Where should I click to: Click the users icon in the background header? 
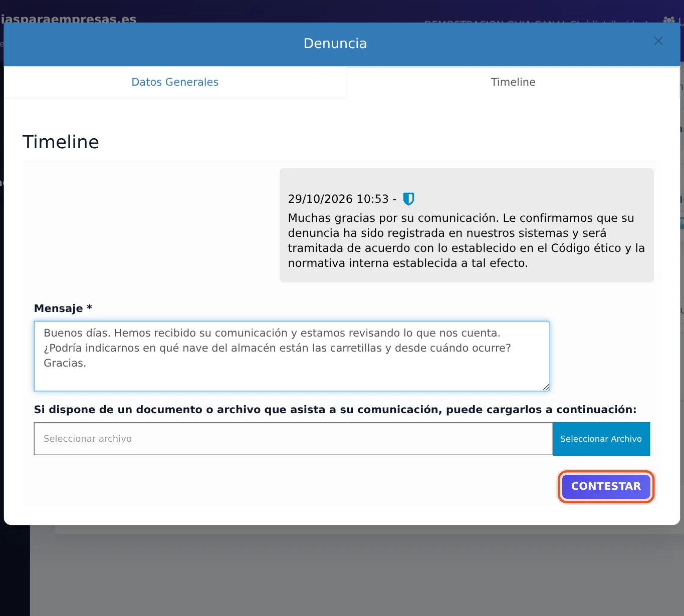(x=669, y=20)
